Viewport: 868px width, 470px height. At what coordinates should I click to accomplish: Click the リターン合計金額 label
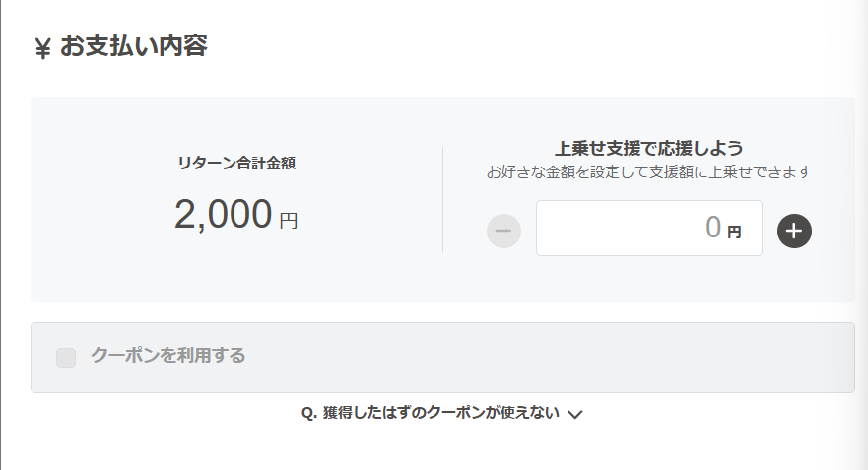[x=236, y=164]
